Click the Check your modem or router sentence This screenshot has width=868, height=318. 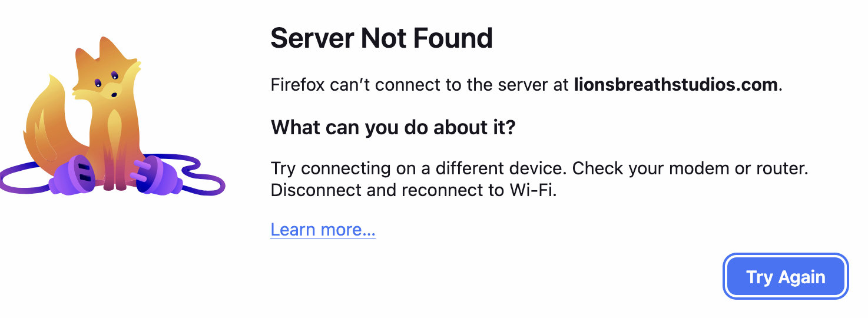tap(690, 168)
